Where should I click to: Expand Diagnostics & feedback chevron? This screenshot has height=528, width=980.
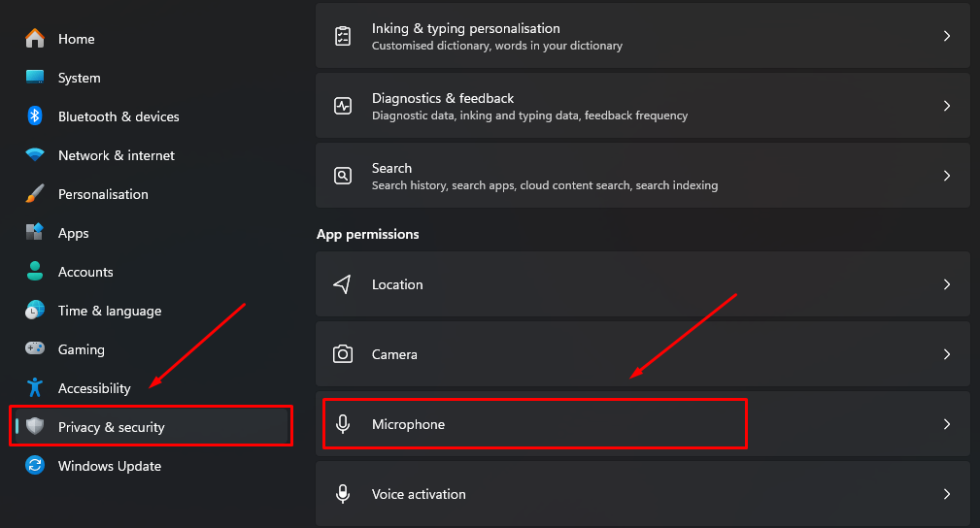[947, 106]
